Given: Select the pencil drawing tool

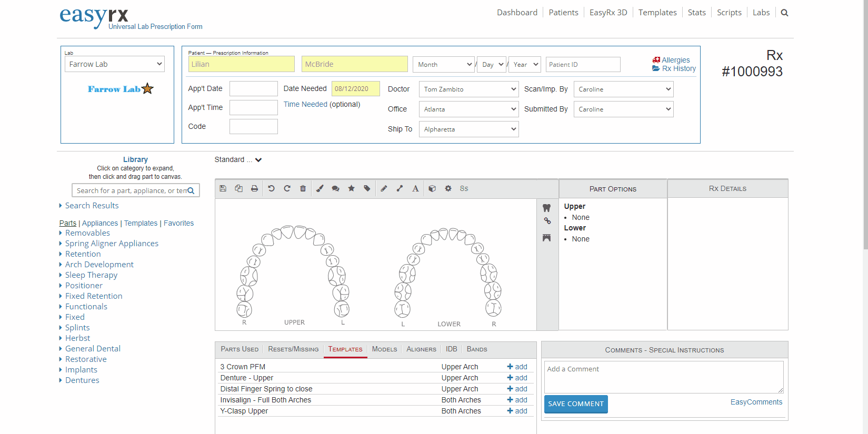Looking at the screenshot, I should click(x=384, y=188).
